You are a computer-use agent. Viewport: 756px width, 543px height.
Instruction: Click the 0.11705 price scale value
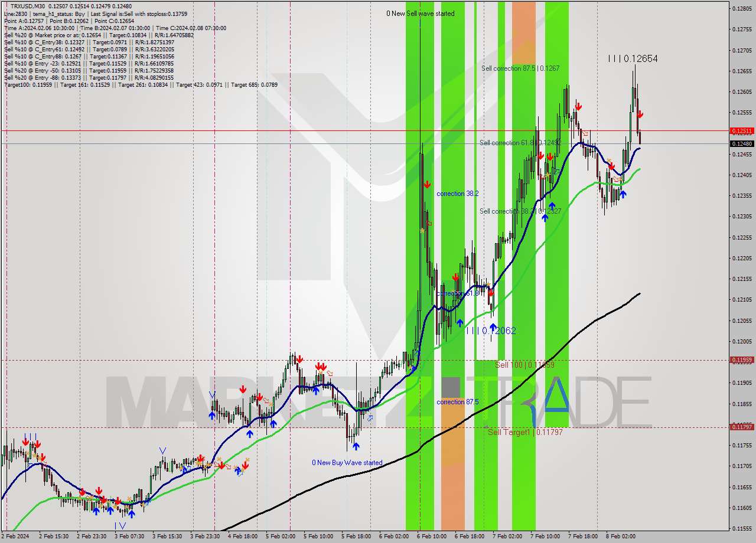coord(742,466)
